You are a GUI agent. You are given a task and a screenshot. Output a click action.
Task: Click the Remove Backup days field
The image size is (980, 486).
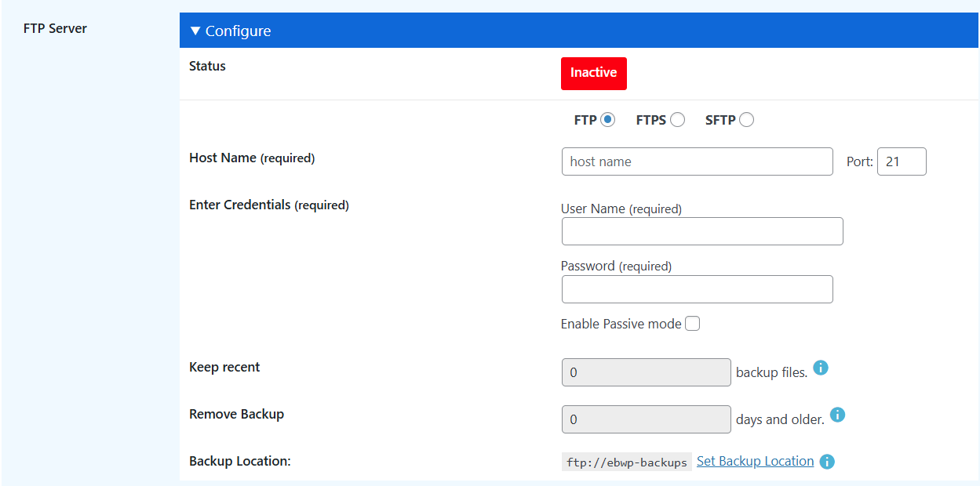[x=646, y=419]
